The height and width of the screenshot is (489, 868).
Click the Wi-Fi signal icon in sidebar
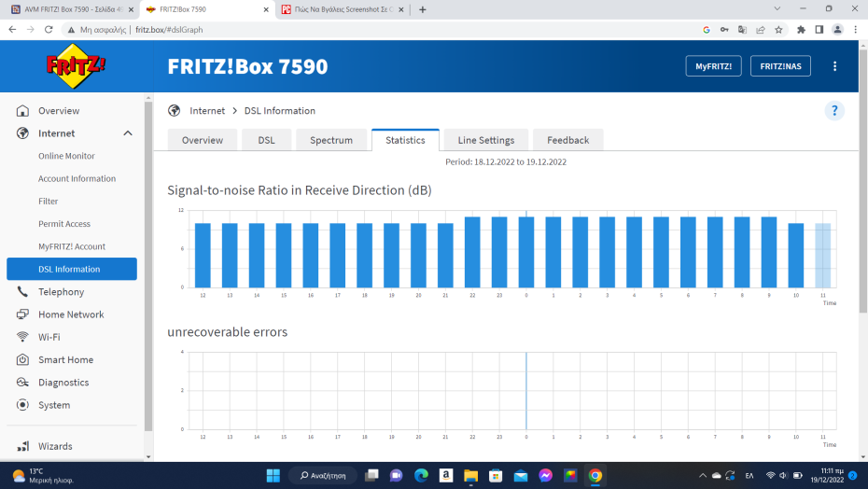pyautogui.click(x=22, y=337)
